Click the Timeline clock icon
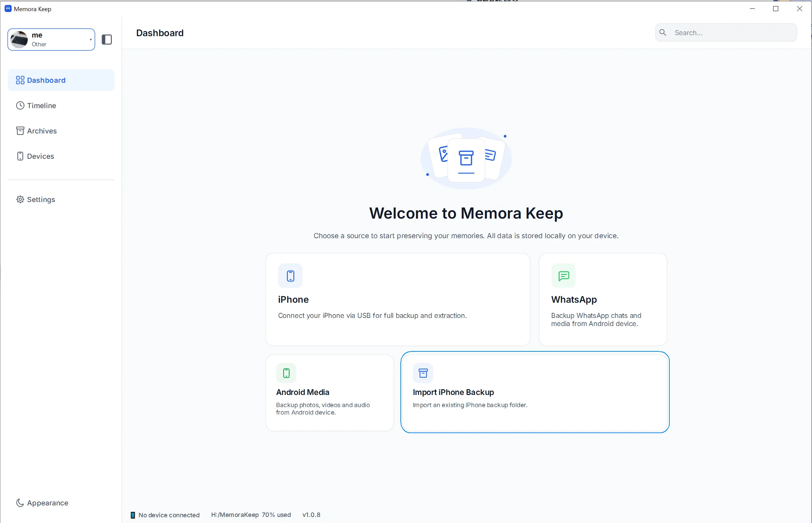This screenshot has height=523, width=812. coord(20,106)
